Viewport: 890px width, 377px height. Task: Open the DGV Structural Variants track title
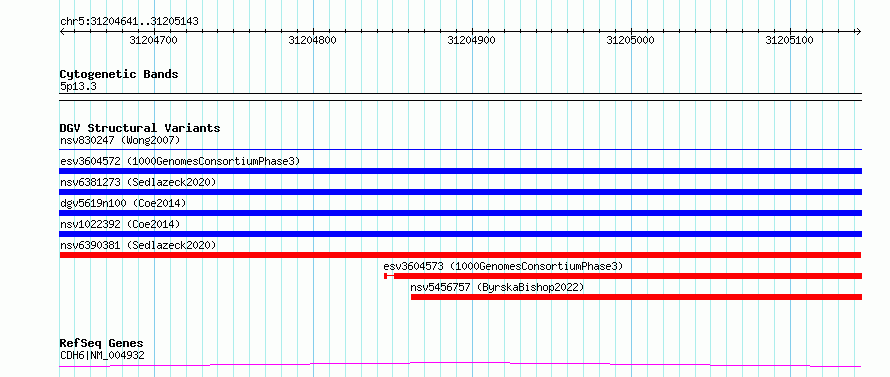(x=140, y=128)
